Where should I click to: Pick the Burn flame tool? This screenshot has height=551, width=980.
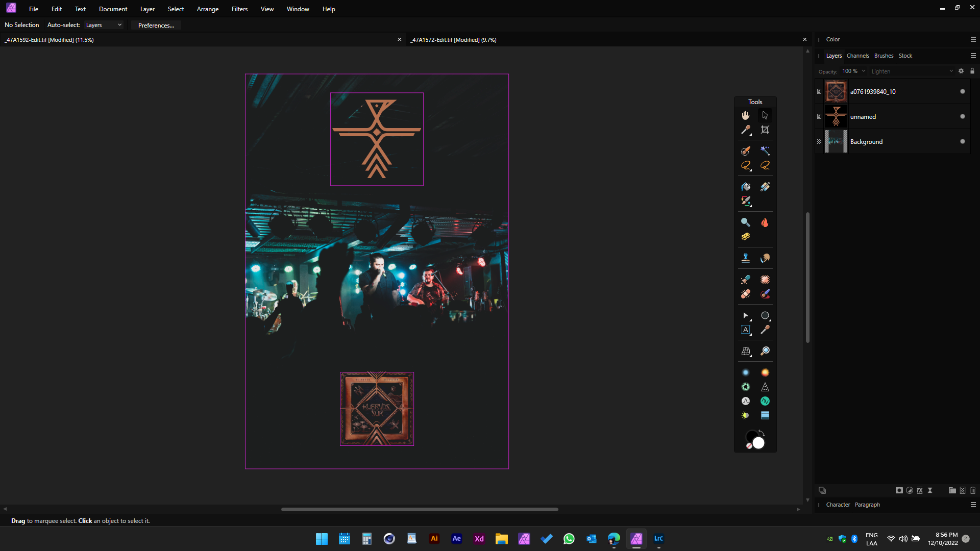[x=765, y=222]
